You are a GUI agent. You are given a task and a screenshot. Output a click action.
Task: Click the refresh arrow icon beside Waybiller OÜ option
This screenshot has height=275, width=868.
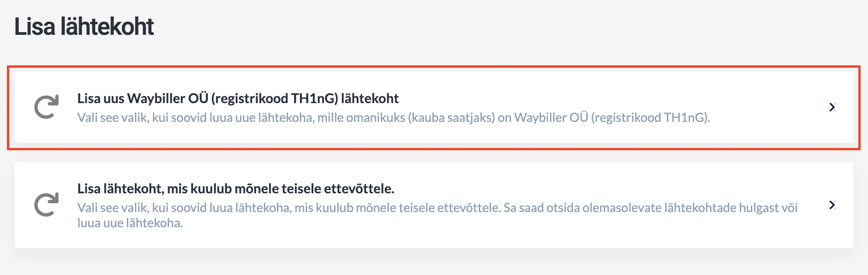click(46, 107)
